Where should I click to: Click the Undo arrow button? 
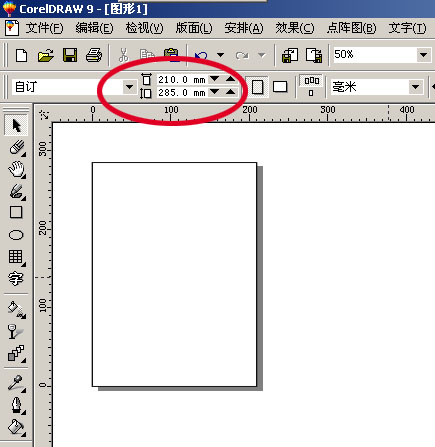(x=201, y=55)
